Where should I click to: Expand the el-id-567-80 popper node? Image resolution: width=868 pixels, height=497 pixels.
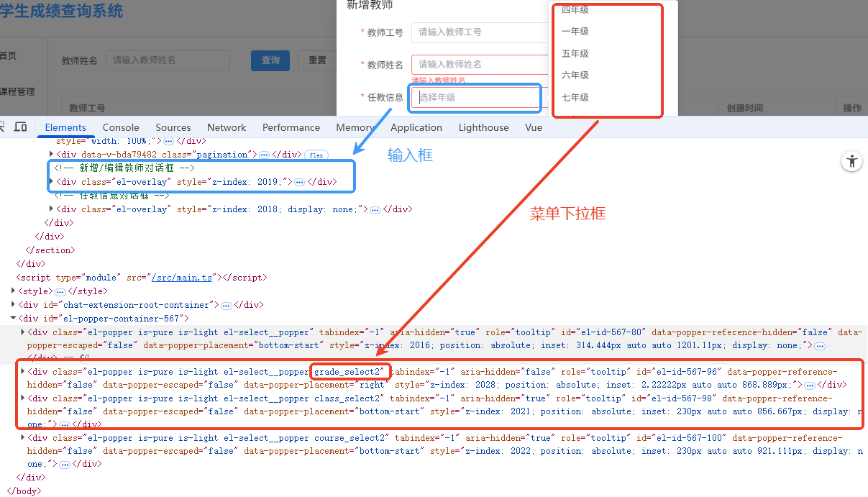click(x=22, y=332)
